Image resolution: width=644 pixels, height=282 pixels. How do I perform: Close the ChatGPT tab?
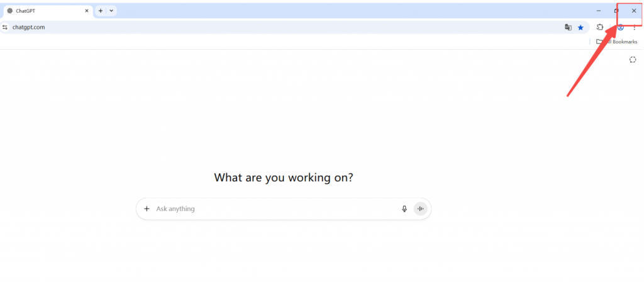pyautogui.click(x=87, y=11)
